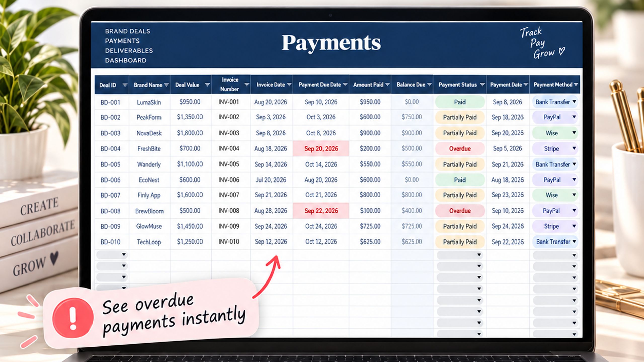The image size is (644, 362).
Task: Expand Bank Transfer dropdown for BD-001
Action: 574,102
